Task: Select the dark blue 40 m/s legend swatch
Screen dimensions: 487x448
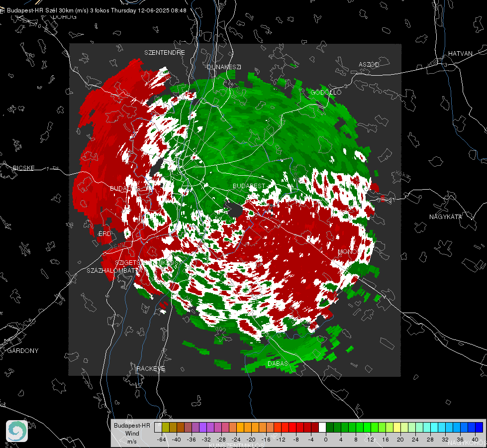Action: pyautogui.click(x=479, y=427)
